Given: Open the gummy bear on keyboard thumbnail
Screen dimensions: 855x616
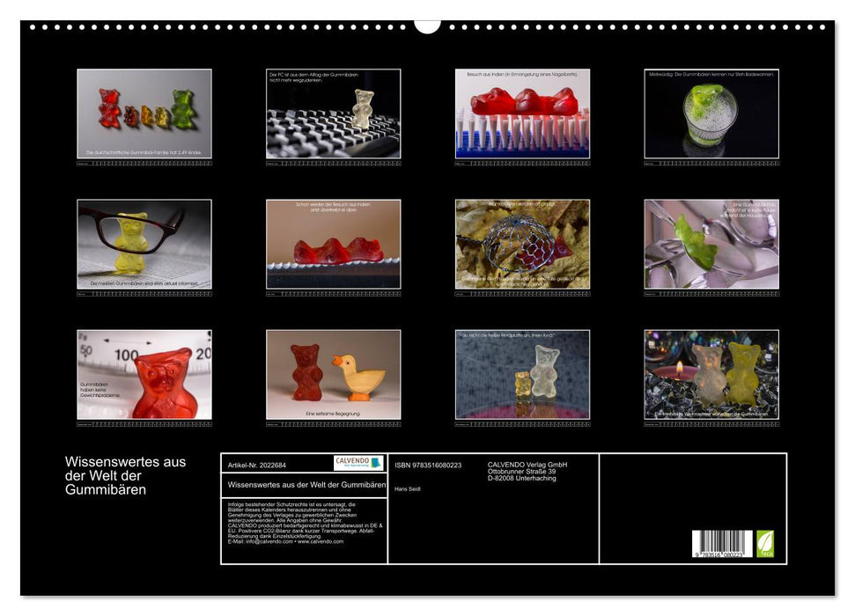Looking at the screenshot, I should [333, 114].
